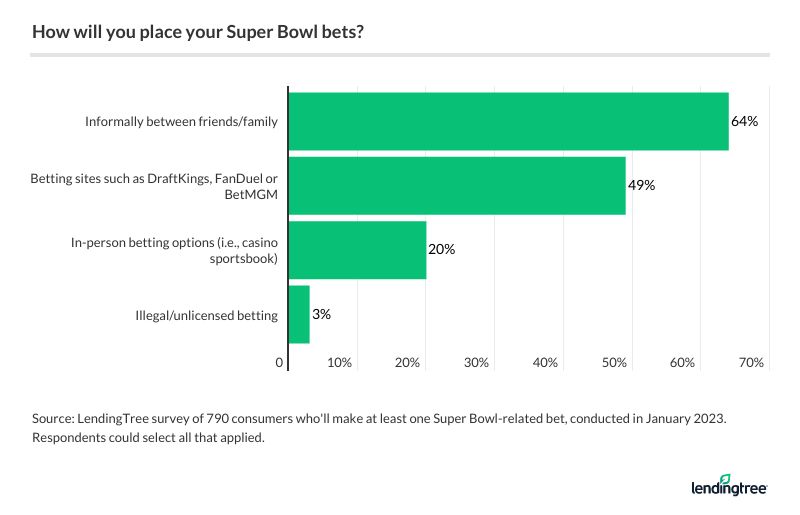800x515 pixels.
Task: Click the 0 x-axis tick label
Action: (280, 362)
